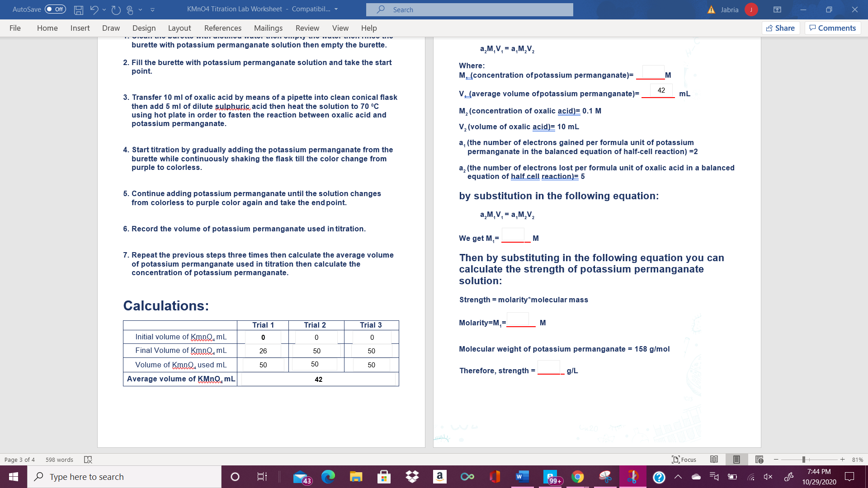Click the Redo icon
This screenshot has height=488, width=868.
pyautogui.click(x=116, y=9)
